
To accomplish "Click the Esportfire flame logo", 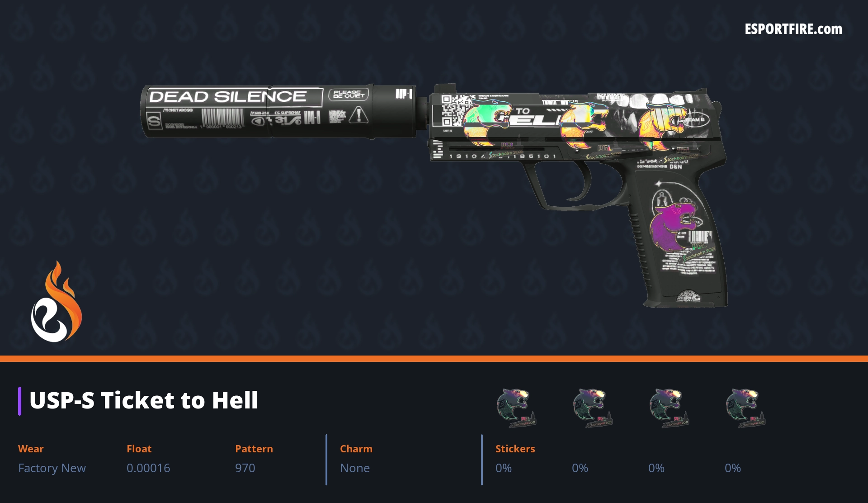I will [x=56, y=301].
